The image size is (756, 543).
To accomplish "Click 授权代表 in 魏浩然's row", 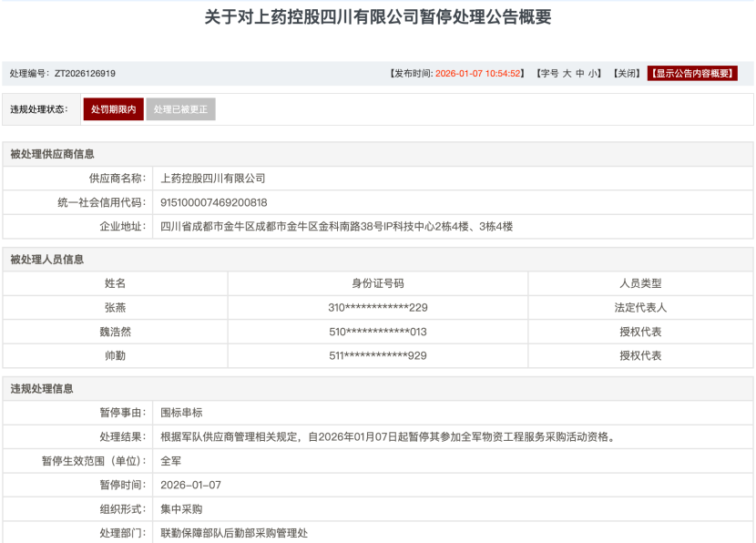I will [640, 332].
